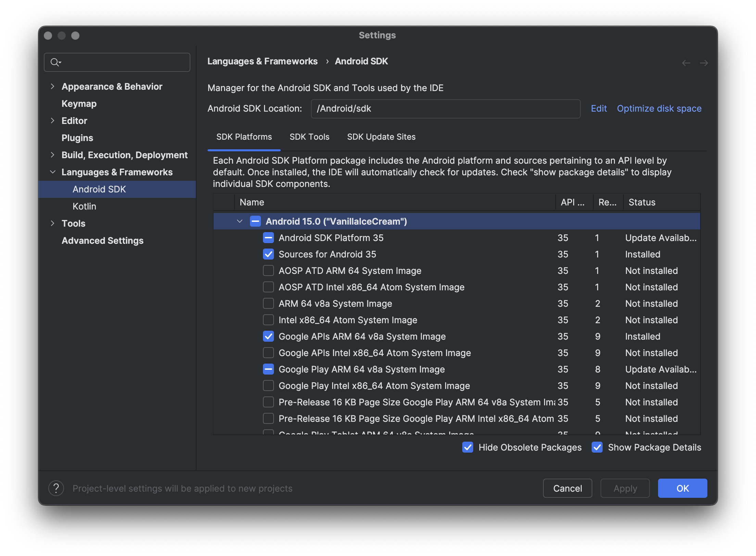This screenshot has height=556, width=756.
Task: Open the SDK Update Sites tab
Action: click(x=381, y=137)
